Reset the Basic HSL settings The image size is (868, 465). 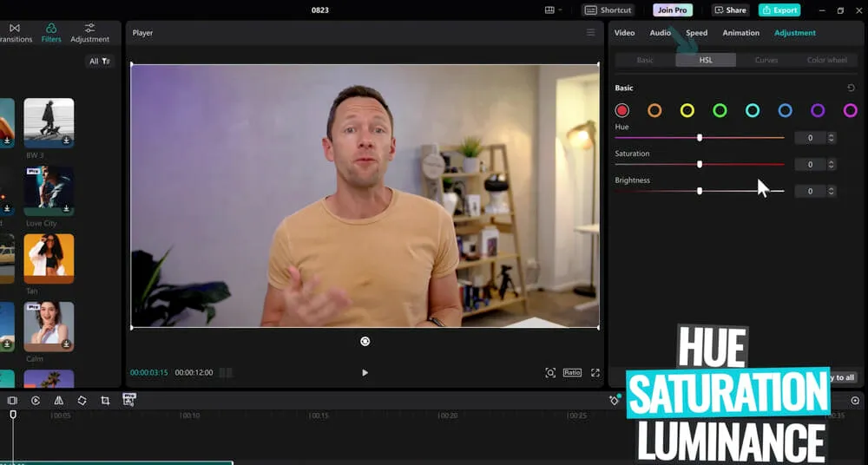(x=851, y=88)
